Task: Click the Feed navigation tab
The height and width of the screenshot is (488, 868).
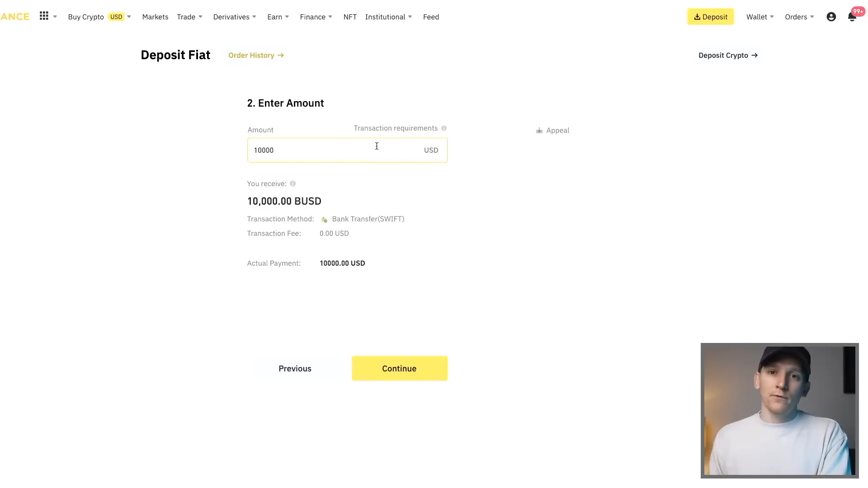Action: [x=430, y=17]
